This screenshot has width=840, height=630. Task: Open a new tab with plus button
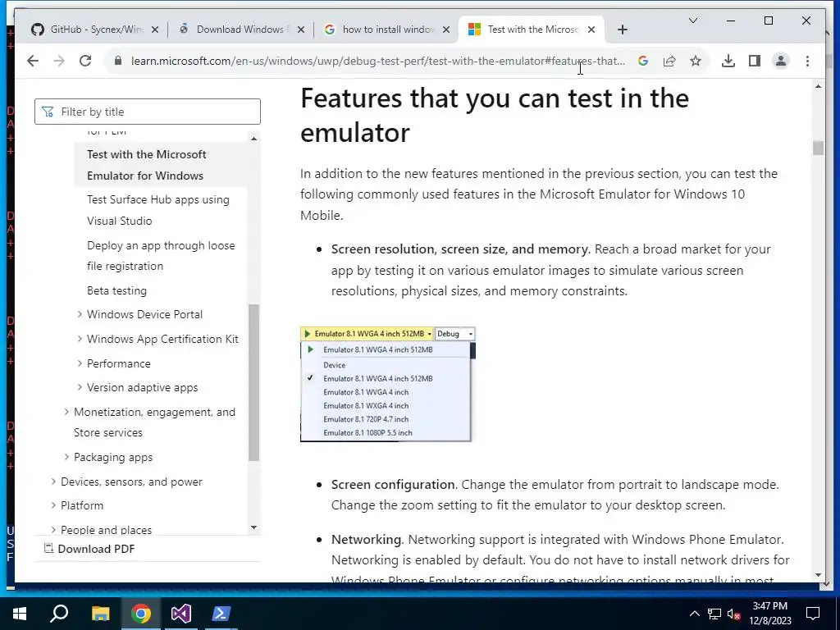point(622,30)
